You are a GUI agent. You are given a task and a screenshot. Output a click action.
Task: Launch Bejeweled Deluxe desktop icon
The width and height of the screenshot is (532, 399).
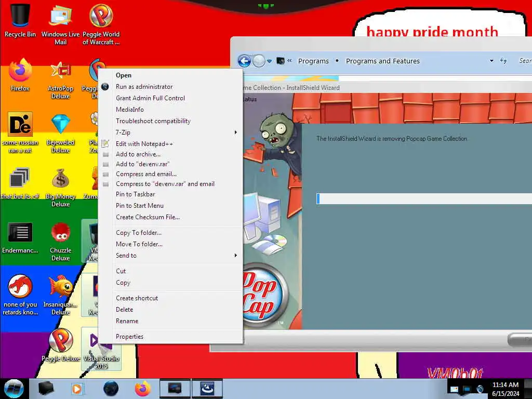point(60,133)
